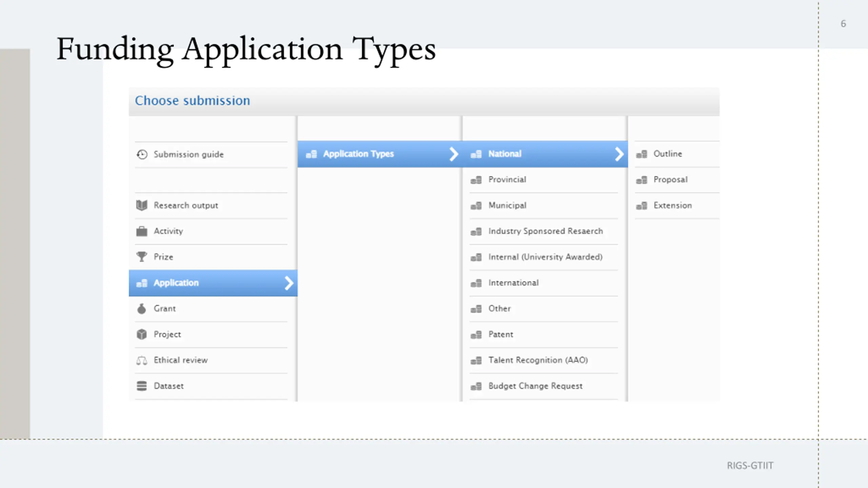Viewport: 868px width, 488px height.
Task: Click the Dataset database icon
Action: coord(142,386)
